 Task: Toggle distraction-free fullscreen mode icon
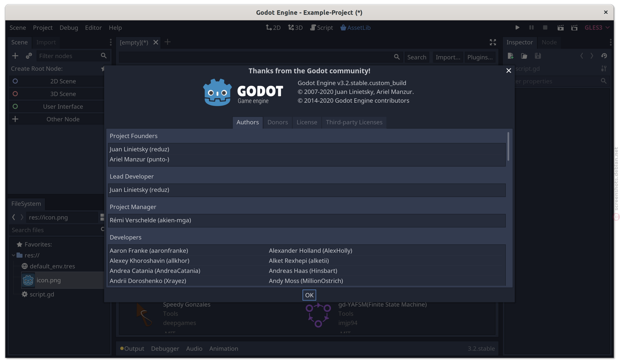coord(493,42)
